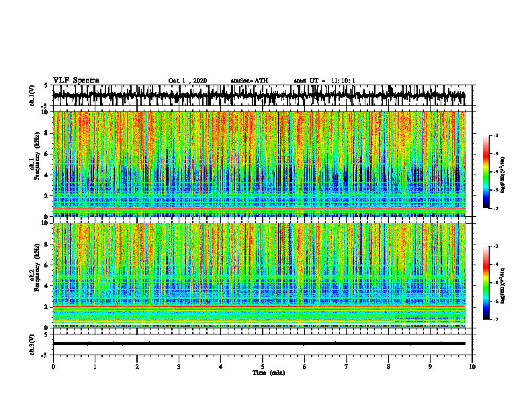Click the ch.2 spectrogram panel
The width and height of the screenshot is (532, 411).
(259, 275)
